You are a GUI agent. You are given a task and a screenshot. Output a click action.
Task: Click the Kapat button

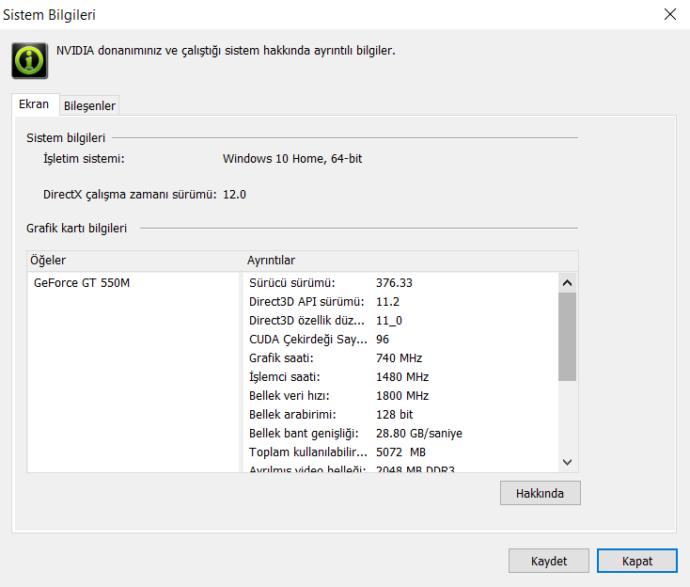[x=637, y=561]
